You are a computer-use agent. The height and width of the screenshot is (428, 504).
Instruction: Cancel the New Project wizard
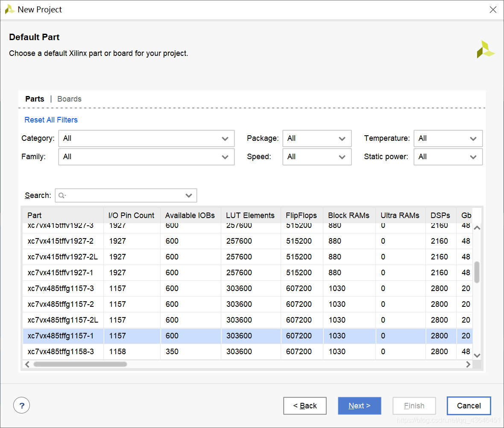point(469,405)
